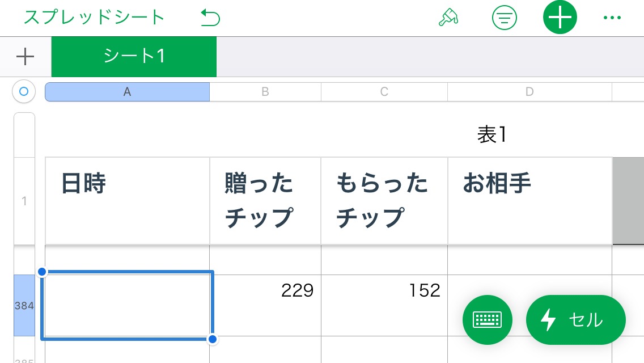Tap the green insert plus button

point(560,18)
